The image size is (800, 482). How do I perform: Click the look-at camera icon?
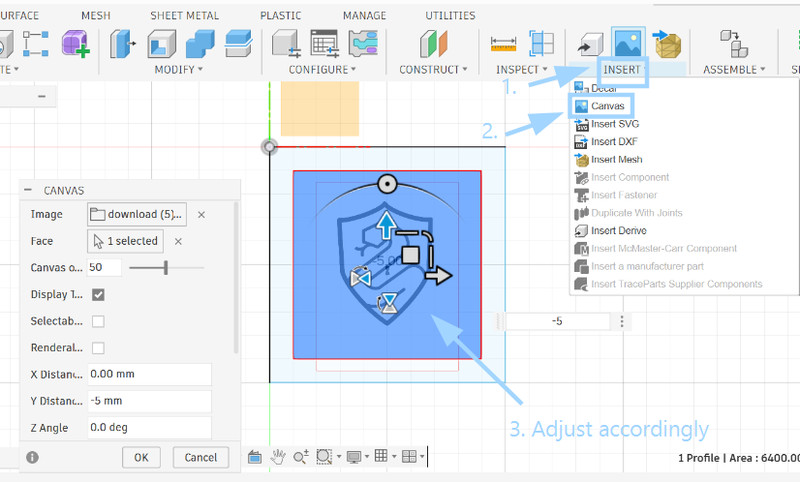pos(255,457)
